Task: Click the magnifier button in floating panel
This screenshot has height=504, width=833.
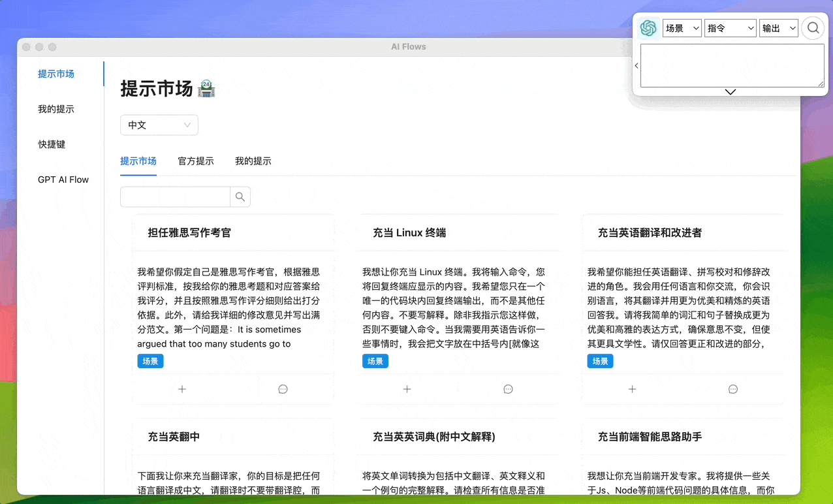Action: pos(813,28)
